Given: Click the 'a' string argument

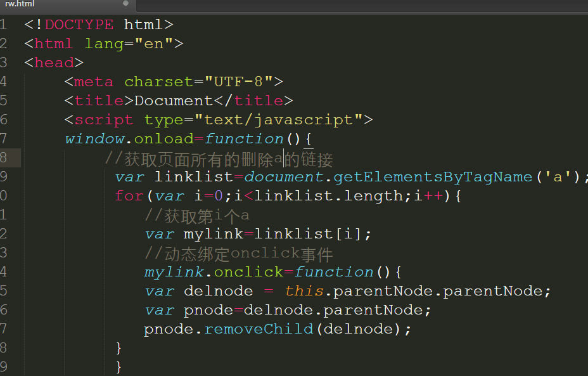Looking at the screenshot, I should click(558, 177).
